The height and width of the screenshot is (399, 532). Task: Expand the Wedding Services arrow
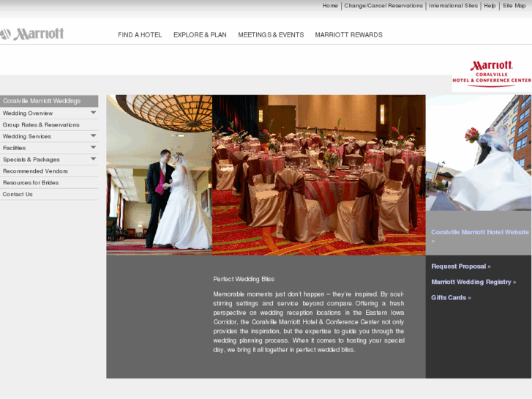94,136
